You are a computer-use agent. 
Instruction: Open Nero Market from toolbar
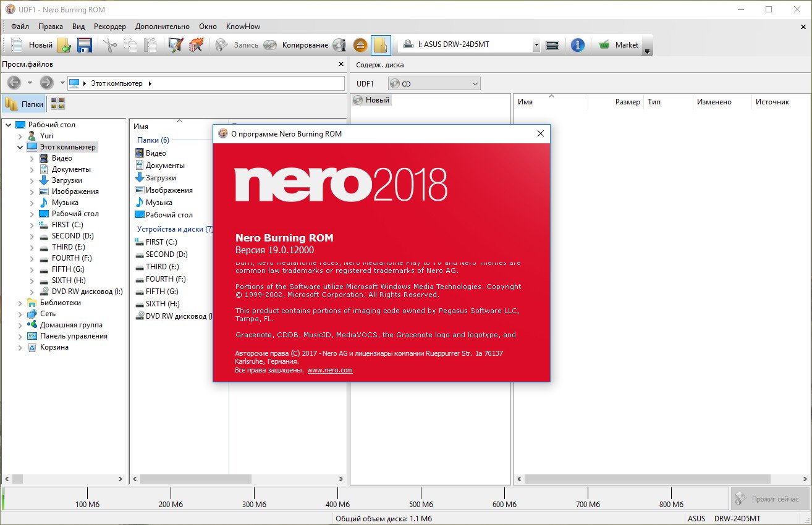[619, 45]
